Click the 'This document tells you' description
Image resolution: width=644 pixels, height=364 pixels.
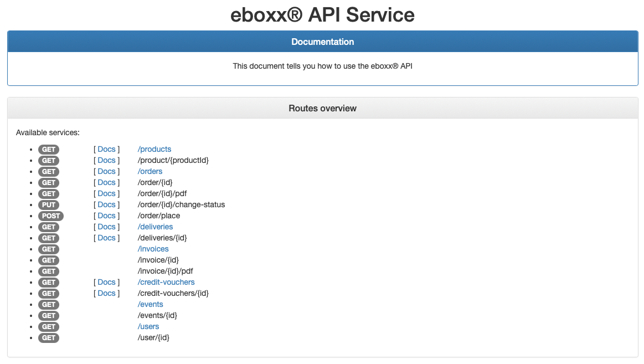[x=322, y=66]
